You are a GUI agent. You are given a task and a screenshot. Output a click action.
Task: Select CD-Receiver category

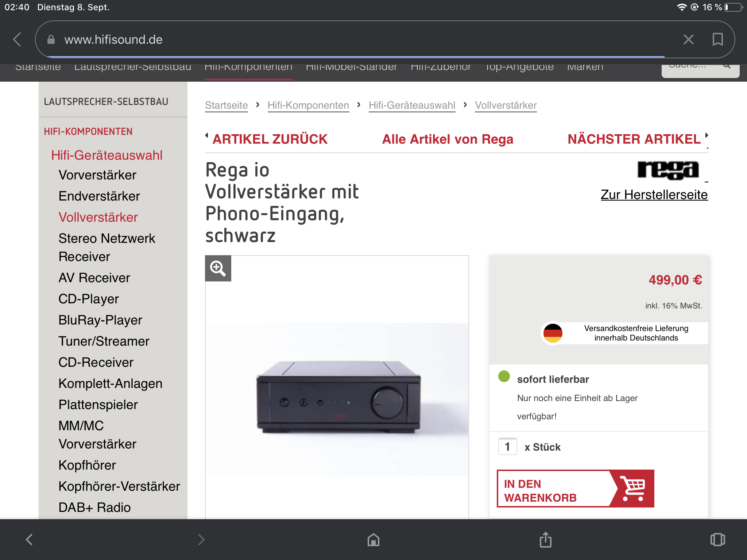point(96,362)
